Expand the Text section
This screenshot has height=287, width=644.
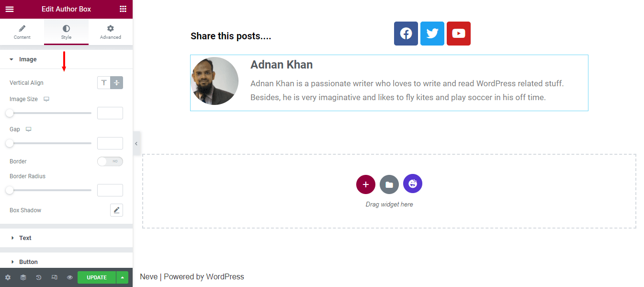click(x=25, y=238)
